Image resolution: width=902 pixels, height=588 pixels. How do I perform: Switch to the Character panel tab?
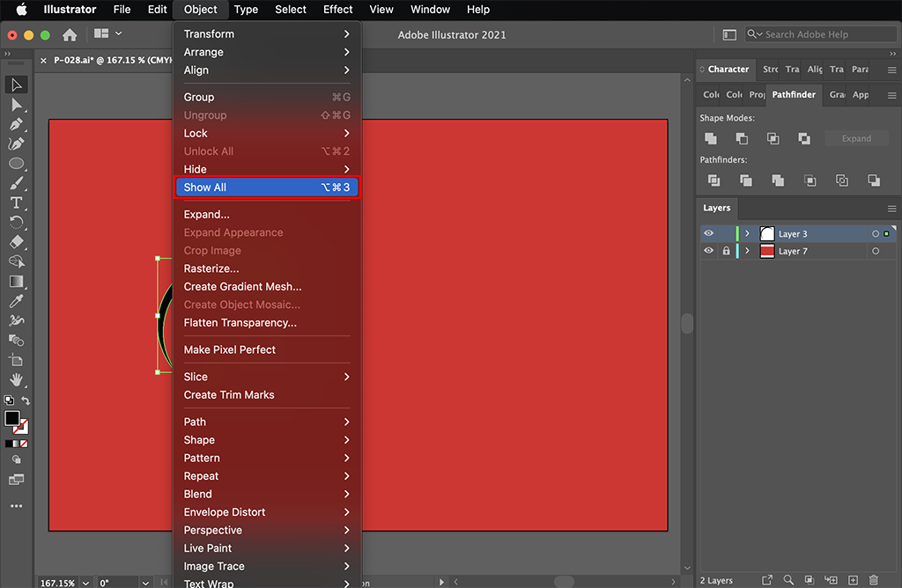point(728,69)
